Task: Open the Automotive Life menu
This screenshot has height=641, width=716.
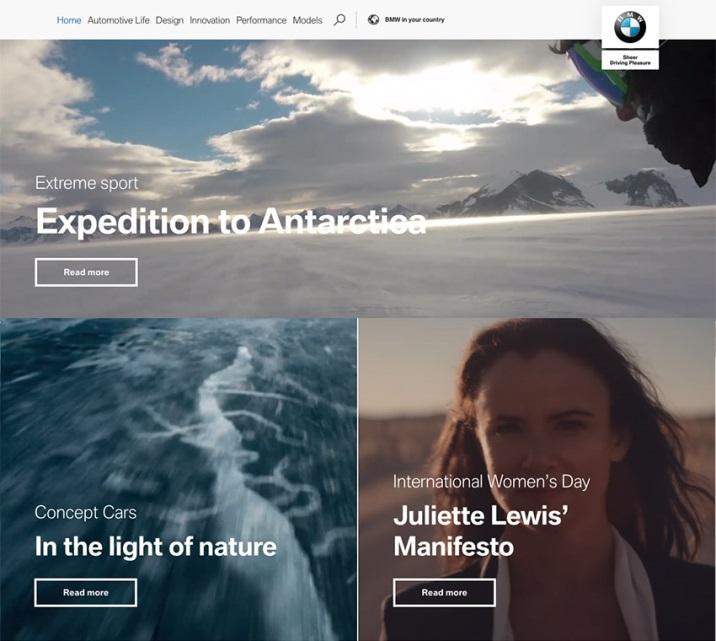Action: coord(118,20)
